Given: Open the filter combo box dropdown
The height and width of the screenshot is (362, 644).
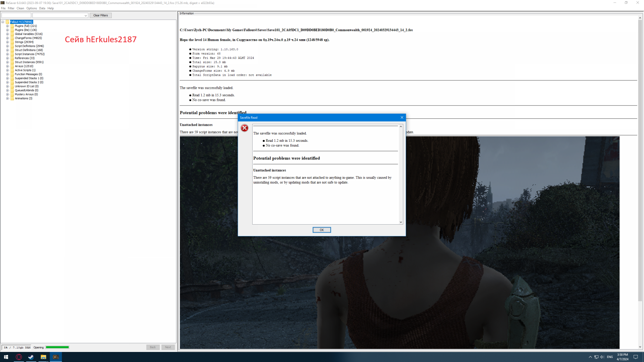Looking at the screenshot, I should (x=86, y=15).
